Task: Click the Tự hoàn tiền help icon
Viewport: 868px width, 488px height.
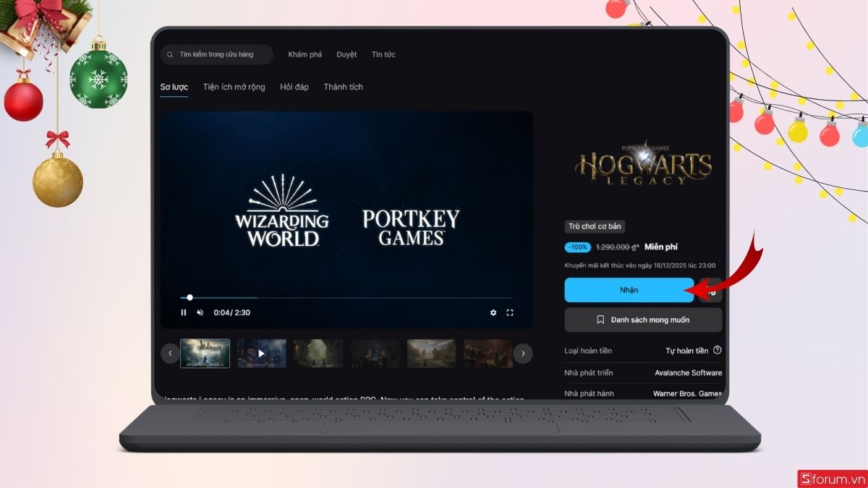Action: pyautogui.click(x=718, y=350)
